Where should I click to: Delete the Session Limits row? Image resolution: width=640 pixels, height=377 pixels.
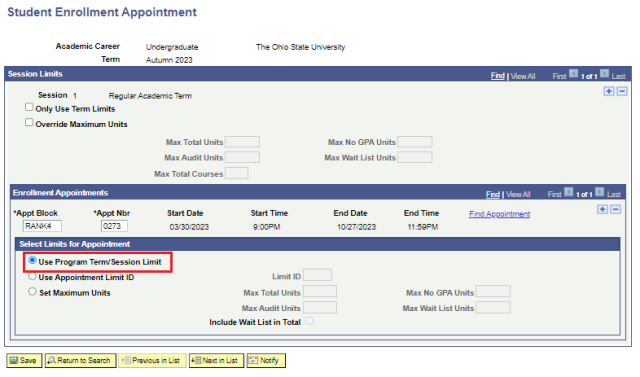(x=622, y=91)
